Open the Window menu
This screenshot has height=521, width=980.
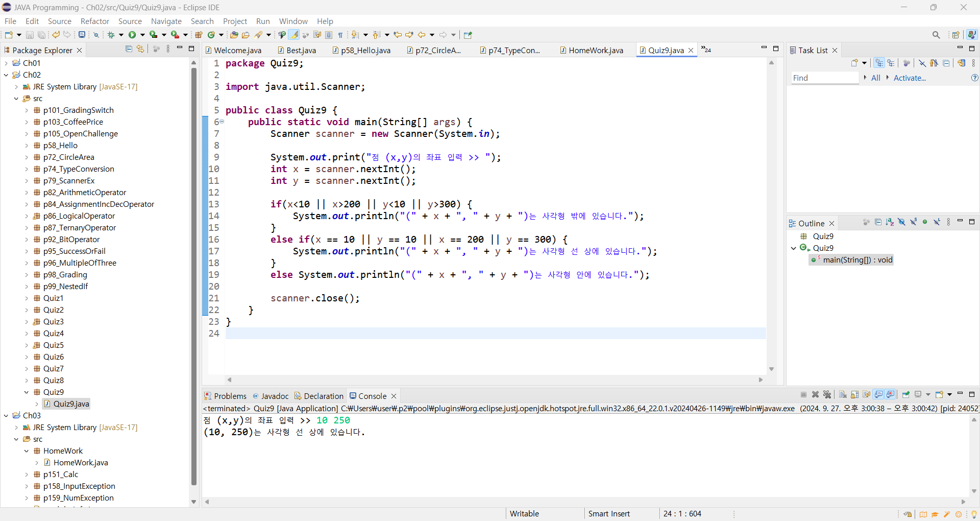click(x=293, y=21)
